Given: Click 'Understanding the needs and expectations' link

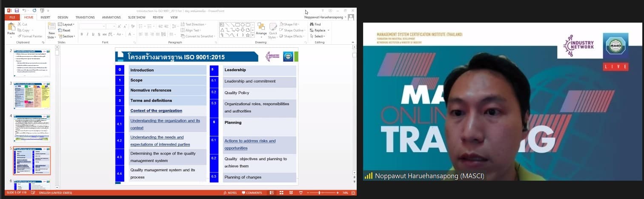Looking at the screenshot, I should pyautogui.click(x=160, y=141).
